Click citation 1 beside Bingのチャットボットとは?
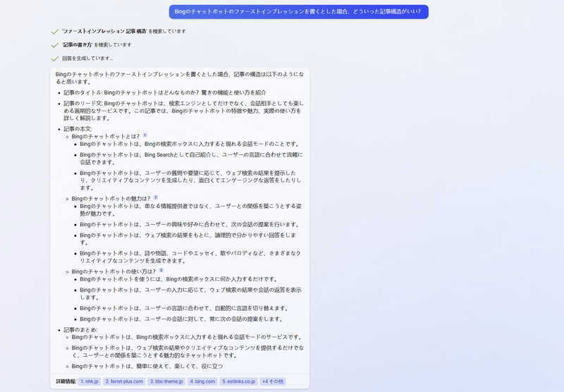 pyautogui.click(x=145, y=135)
